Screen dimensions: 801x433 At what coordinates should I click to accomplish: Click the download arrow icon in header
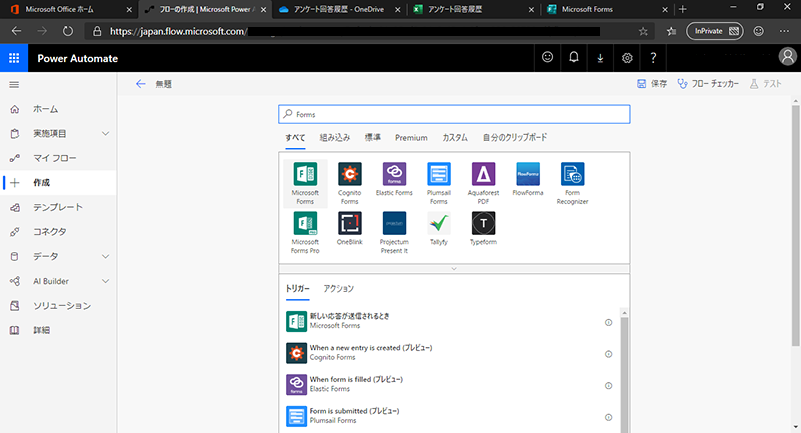point(600,58)
